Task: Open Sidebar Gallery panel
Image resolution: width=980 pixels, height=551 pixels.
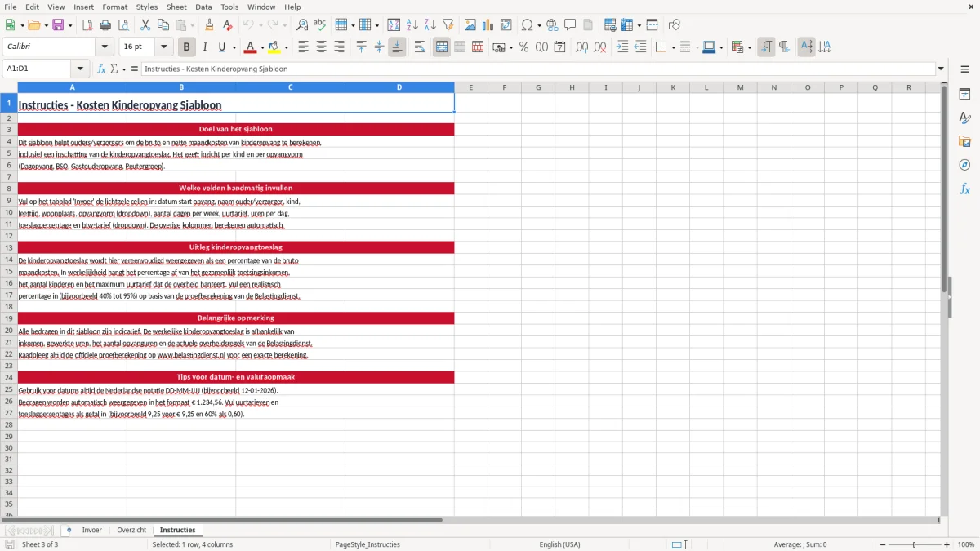Action: click(x=964, y=141)
